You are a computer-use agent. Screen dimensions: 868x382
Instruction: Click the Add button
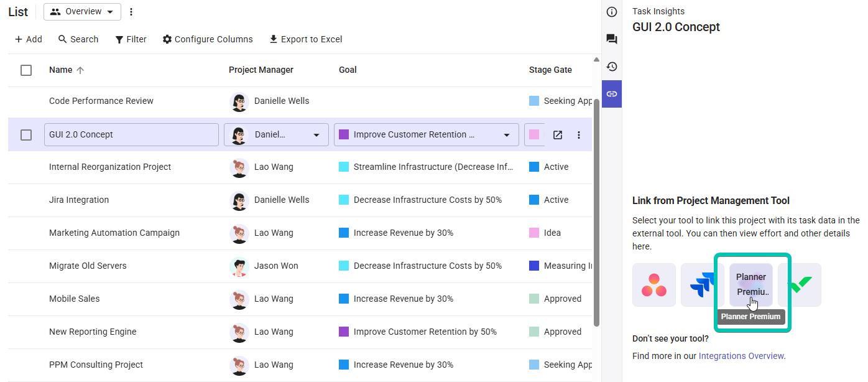[x=29, y=39]
